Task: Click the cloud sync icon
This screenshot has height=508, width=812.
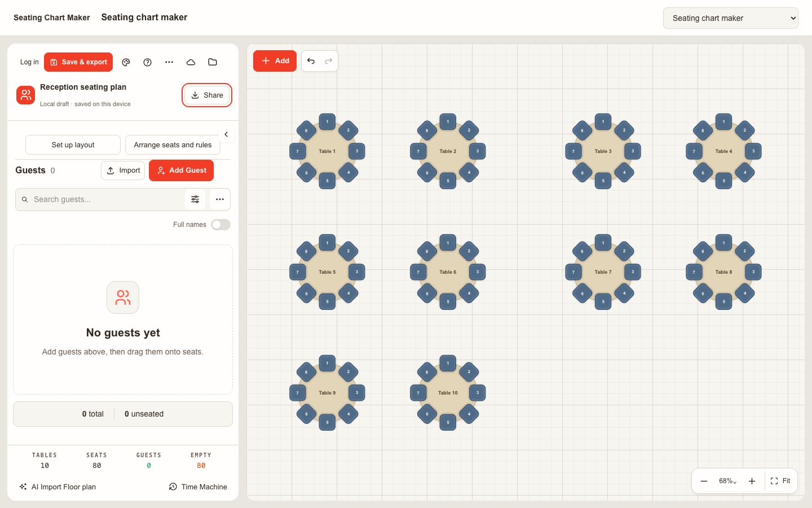Action: [191, 62]
